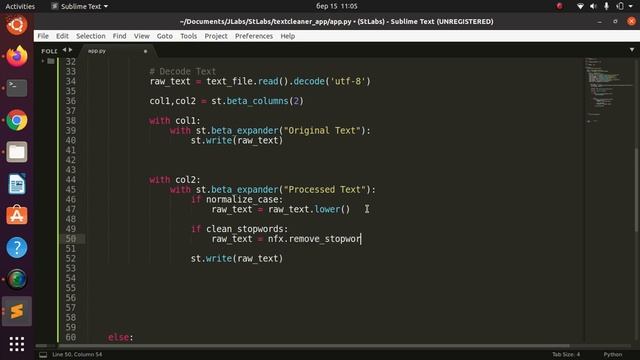The width and height of the screenshot is (640, 360).
Task: Click the red recording indicator in top bar
Action: click(x=559, y=6)
